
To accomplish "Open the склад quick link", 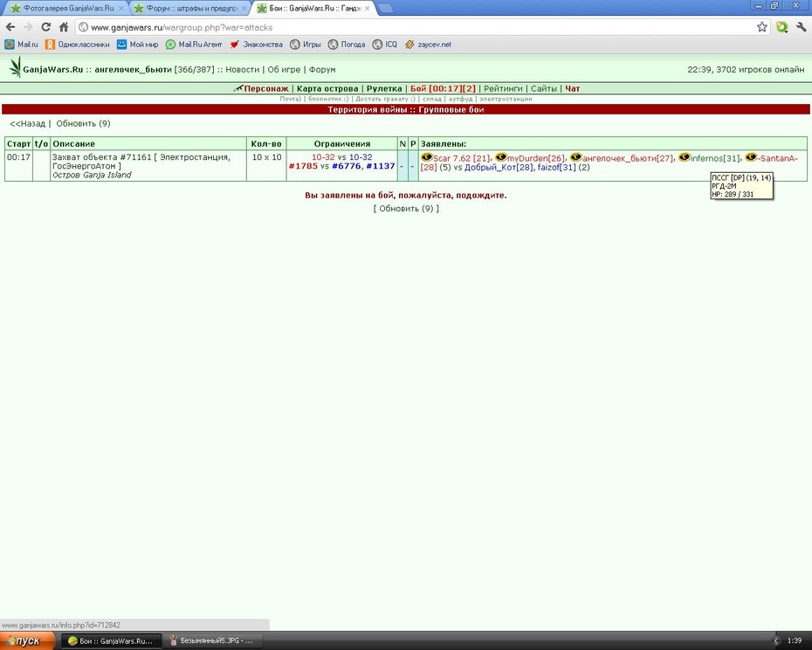I will (432, 99).
